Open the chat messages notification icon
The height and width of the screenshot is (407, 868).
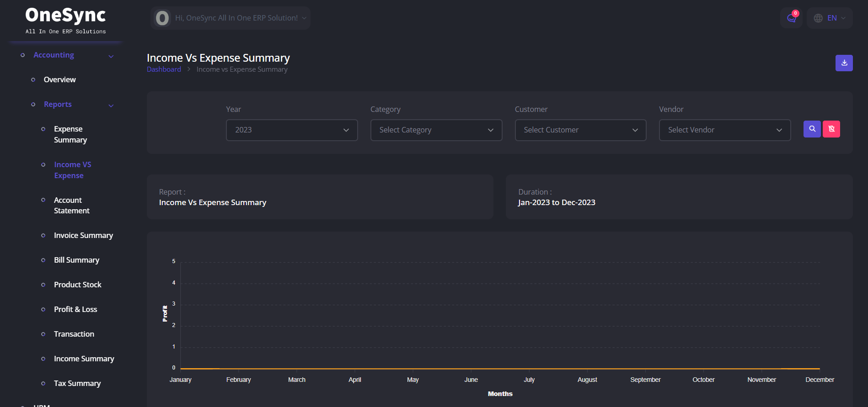click(x=791, y=18)
